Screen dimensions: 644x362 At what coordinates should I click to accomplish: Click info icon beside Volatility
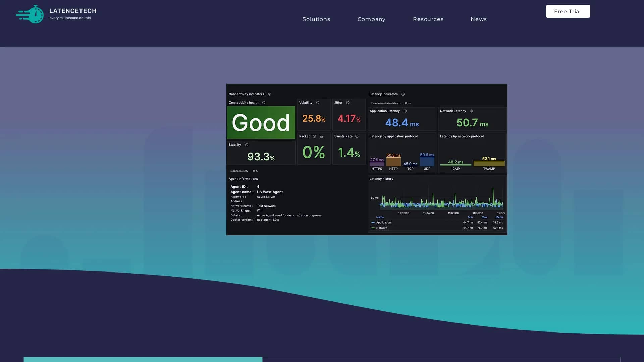coord(318,103)
